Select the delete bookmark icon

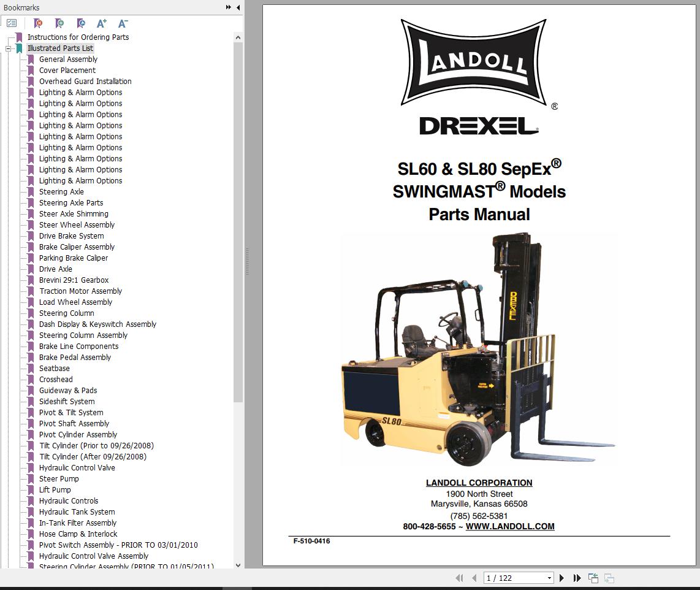click(x=37, y=23)
